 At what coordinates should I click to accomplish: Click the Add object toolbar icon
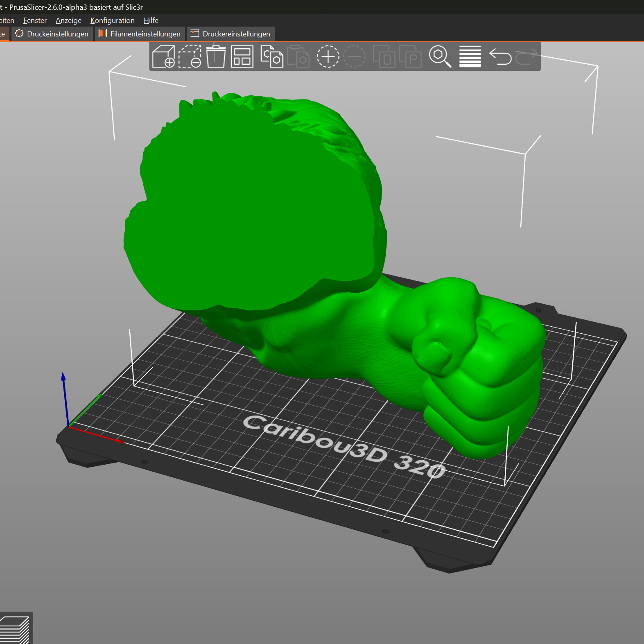coord(163,56)
